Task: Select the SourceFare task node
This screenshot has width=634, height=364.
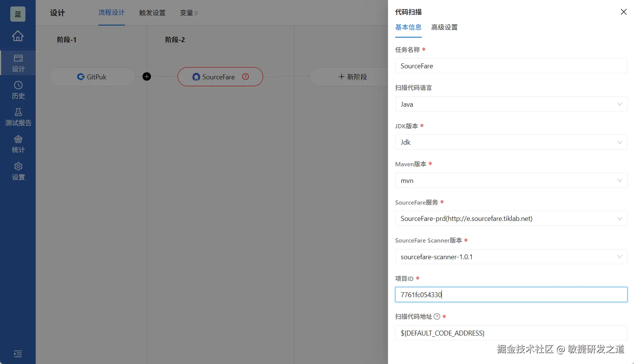Action: coord(220,77)
